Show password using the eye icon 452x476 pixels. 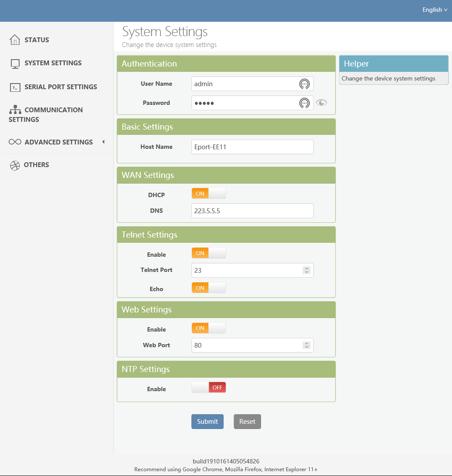pyautogui.click(x=321, y=103)
